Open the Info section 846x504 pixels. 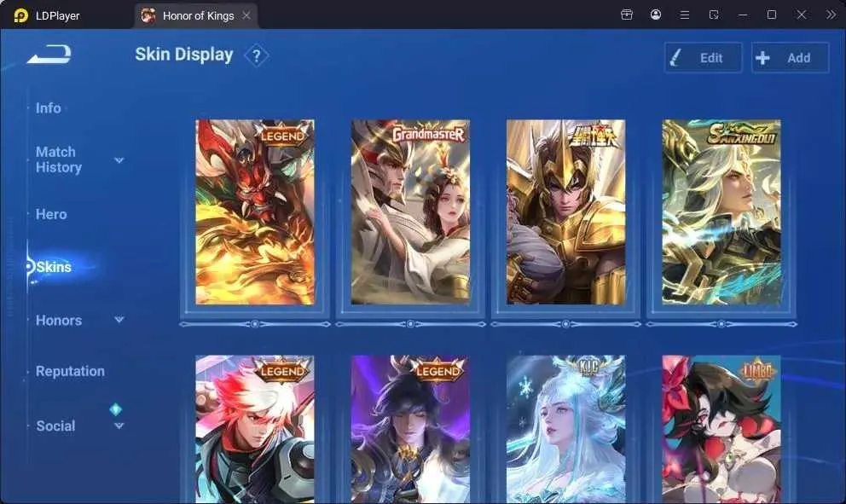(x=48, y=108)
